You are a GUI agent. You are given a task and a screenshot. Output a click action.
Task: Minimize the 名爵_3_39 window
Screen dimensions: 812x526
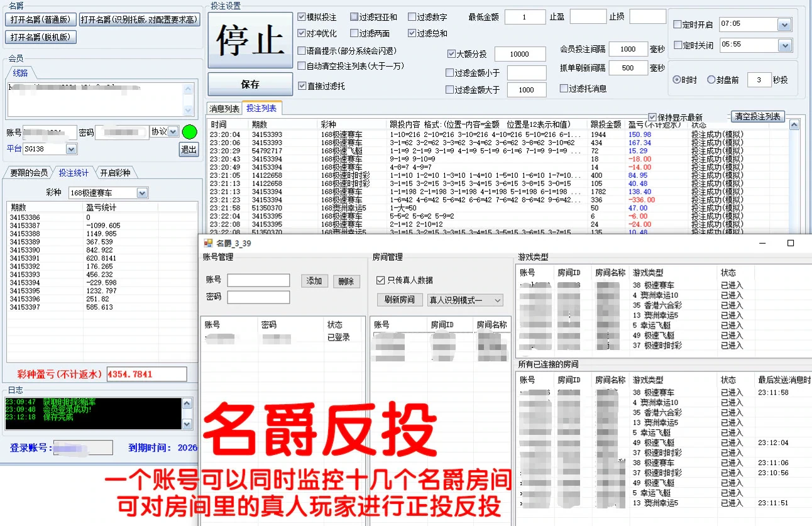pyautogui.click(x=761, y=243)
